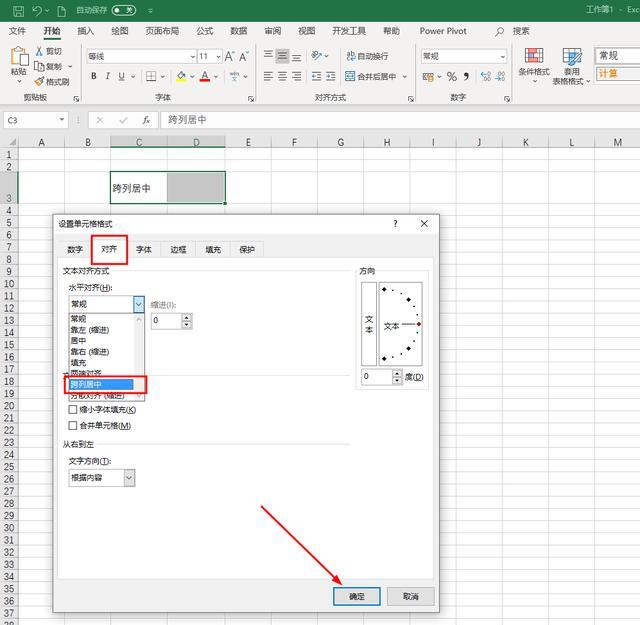Check the Merge cells (合并单元格) checkbox
The width and height of the screenshot is (640, 625).
point(72,426)
